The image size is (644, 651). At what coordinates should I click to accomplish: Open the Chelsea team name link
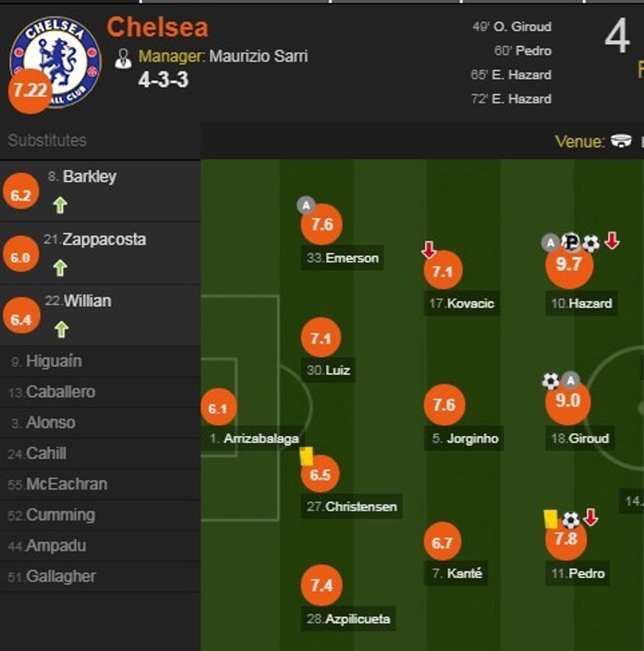tap(158, 28)
